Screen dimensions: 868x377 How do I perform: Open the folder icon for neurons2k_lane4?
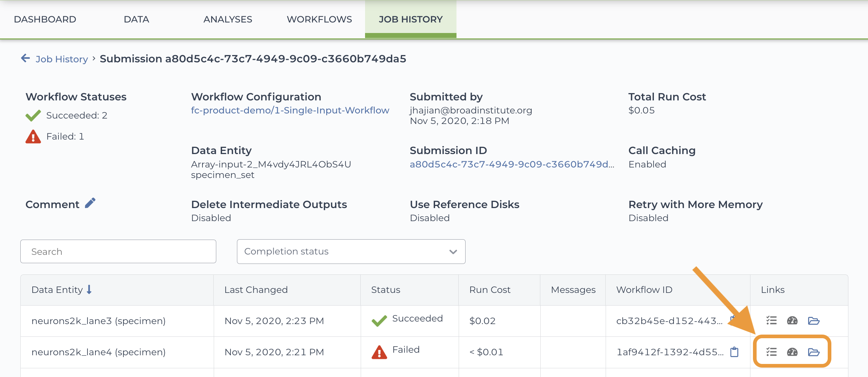(x=814, y=352)
